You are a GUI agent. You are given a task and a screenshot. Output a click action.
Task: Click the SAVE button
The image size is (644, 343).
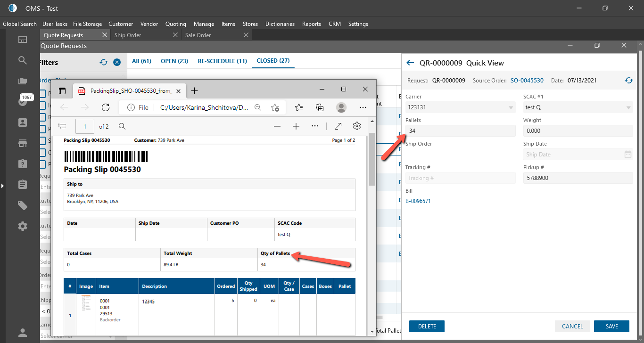(x=611, y=326)
